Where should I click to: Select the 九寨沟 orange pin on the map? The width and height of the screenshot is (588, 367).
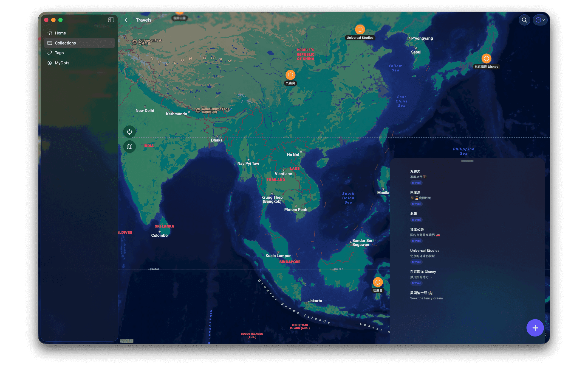(x=290, y=75)
